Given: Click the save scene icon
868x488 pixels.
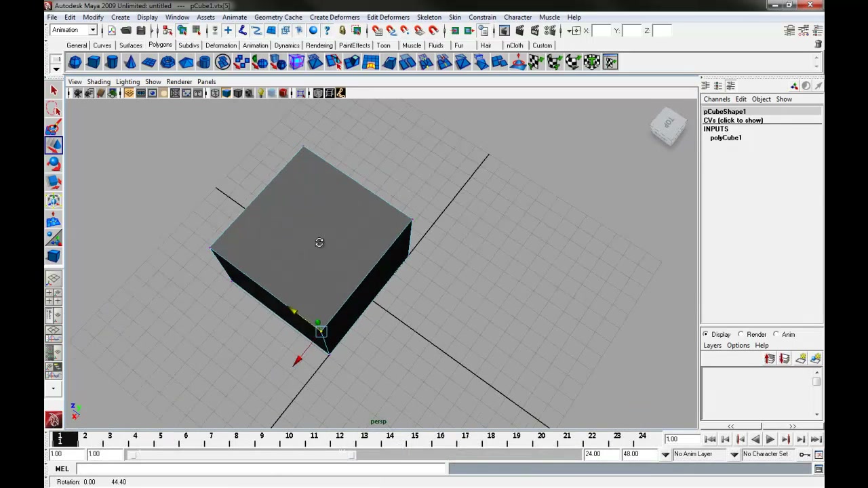Looking at the screenshot, I should tap(141, 30).
